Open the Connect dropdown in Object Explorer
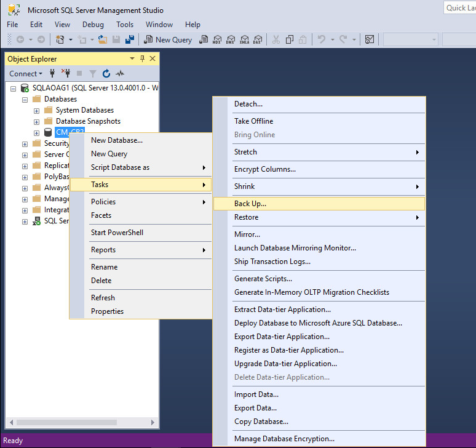The width and height of the screenshot is (476, 448). [26, 73]
